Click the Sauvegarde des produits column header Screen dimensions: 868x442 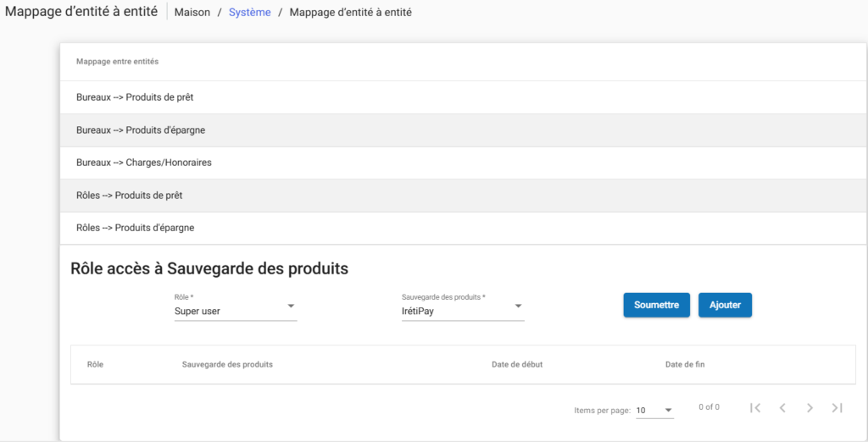pyautogui.click(x=227, y=364)
